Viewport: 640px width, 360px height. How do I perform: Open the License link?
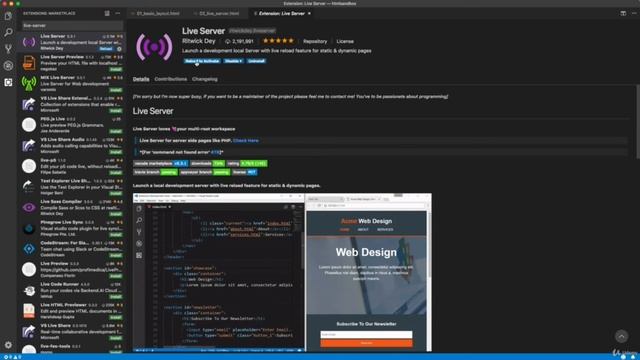[x=345, y=41]
